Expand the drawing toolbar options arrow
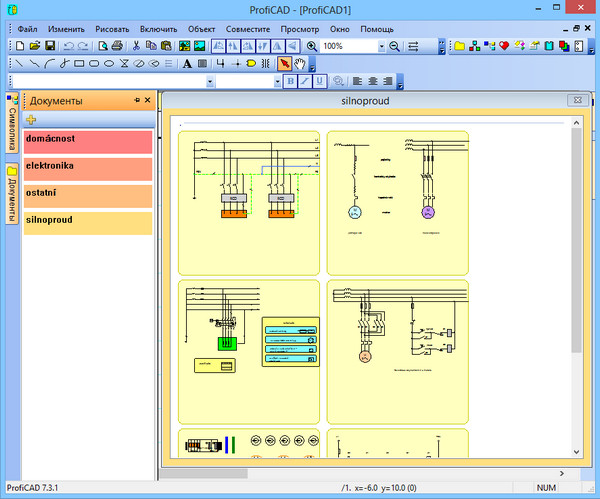This screenshot has width=600, height=499. [x=312, y=65]
